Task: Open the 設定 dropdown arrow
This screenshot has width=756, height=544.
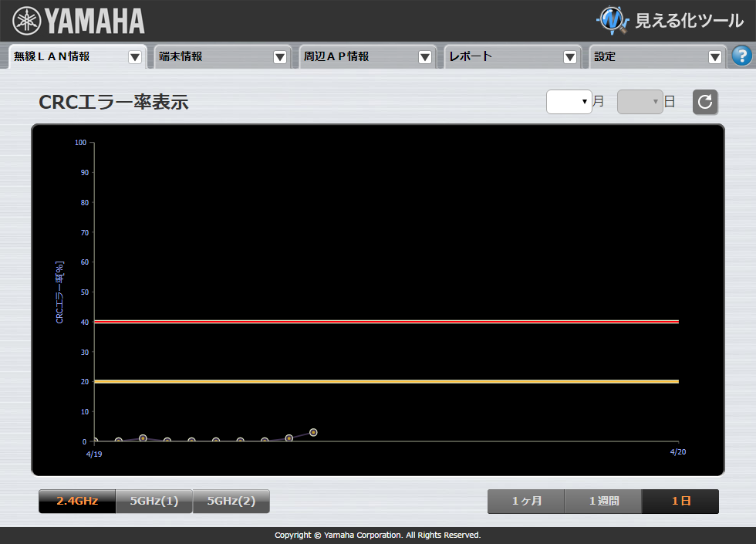Action: [x=715, y=57]
